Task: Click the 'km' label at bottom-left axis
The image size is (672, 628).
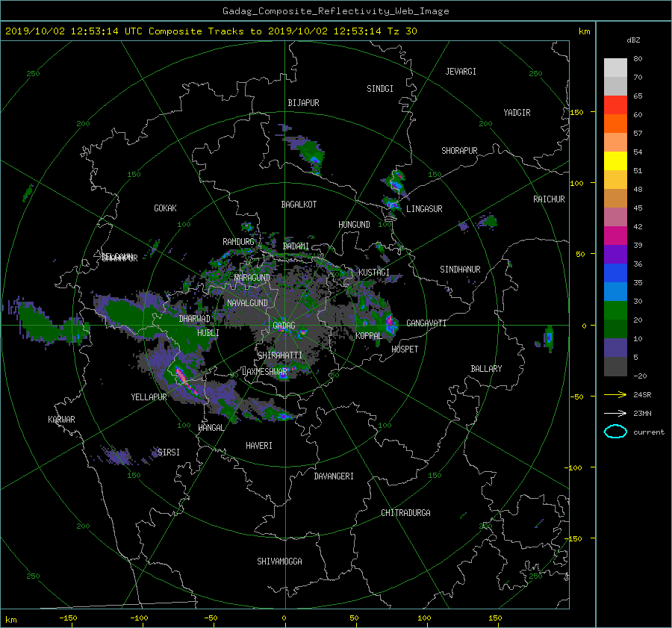Action: [x=10, y=620]
